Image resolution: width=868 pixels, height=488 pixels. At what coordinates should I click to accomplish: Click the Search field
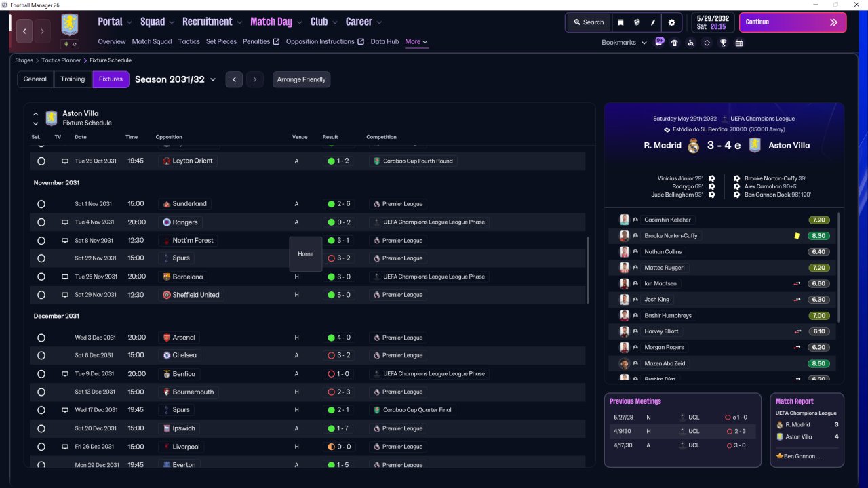click(587, 22)
